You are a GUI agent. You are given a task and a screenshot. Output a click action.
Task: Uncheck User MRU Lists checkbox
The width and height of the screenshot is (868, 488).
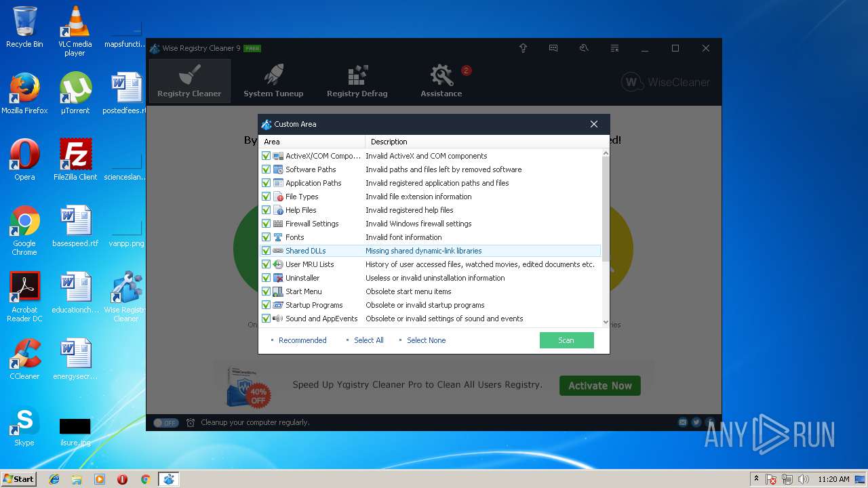(266, 264)
